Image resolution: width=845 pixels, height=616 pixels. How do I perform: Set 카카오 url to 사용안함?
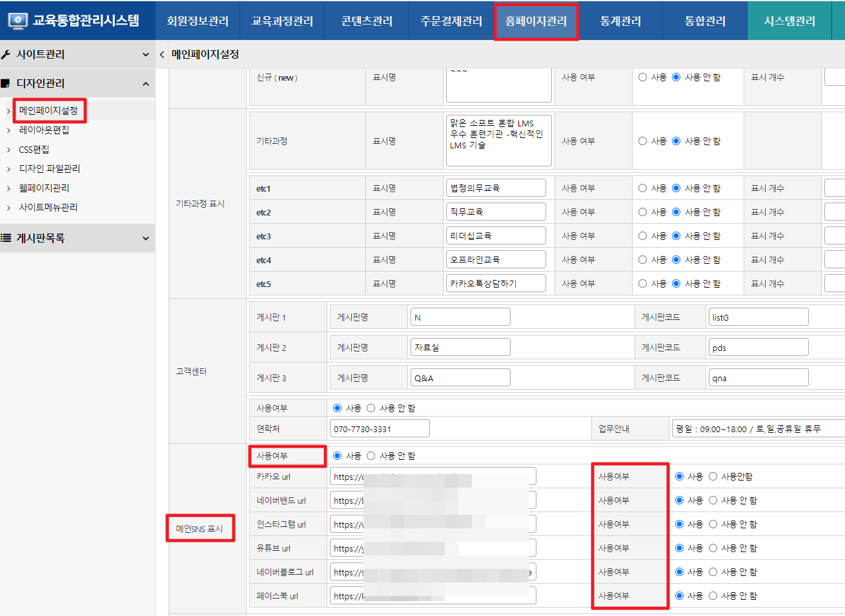coord(713,477)
